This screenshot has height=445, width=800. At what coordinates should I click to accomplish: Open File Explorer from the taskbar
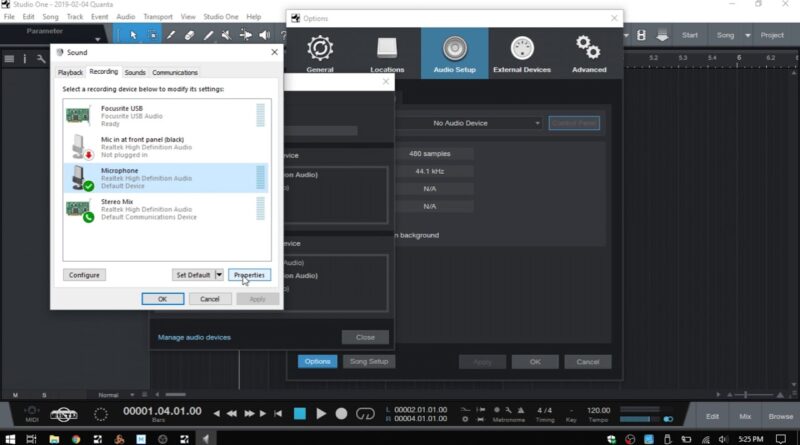pos(54,439)
